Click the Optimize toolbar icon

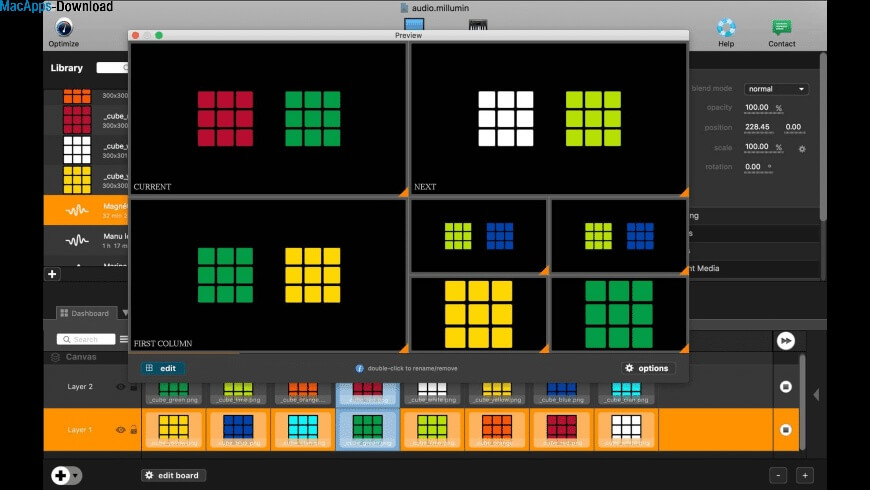pos(63,28)
